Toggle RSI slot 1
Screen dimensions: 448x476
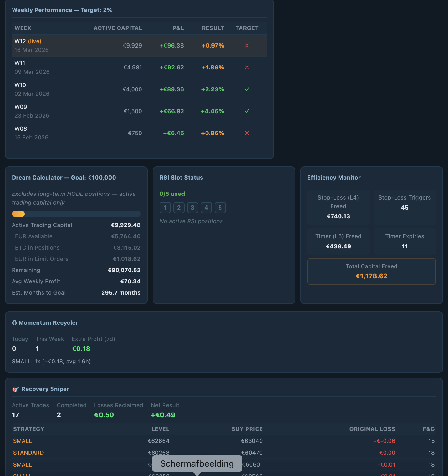coord(165,208)
